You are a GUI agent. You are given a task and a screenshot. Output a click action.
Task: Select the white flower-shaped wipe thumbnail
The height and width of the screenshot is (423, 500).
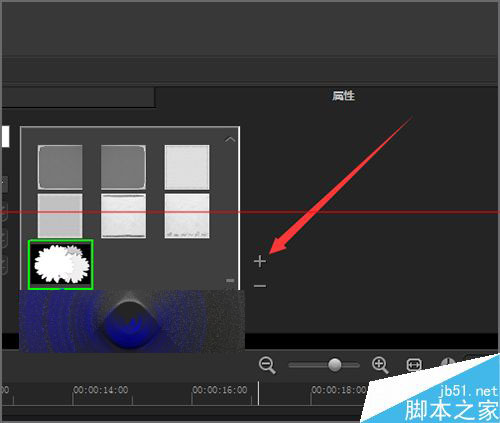(61, 264)
